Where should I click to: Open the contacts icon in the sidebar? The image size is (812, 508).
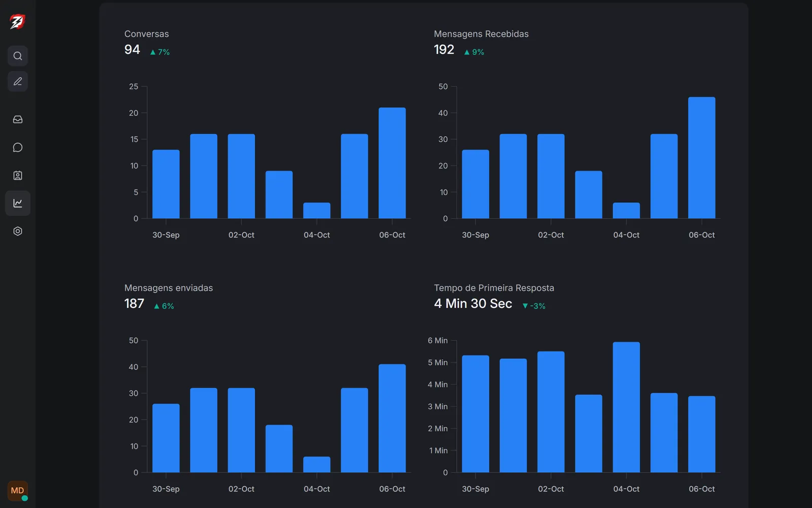18,175
